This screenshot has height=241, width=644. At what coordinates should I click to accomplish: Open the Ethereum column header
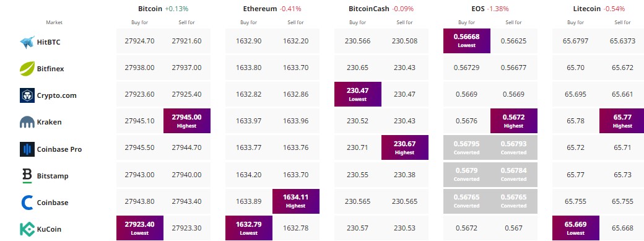[x=260, y=9]
